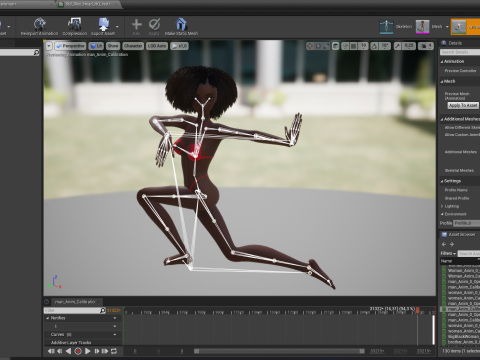
Task: Toggle the coordinate system icon in viewport
Action: tap(336, 46)
